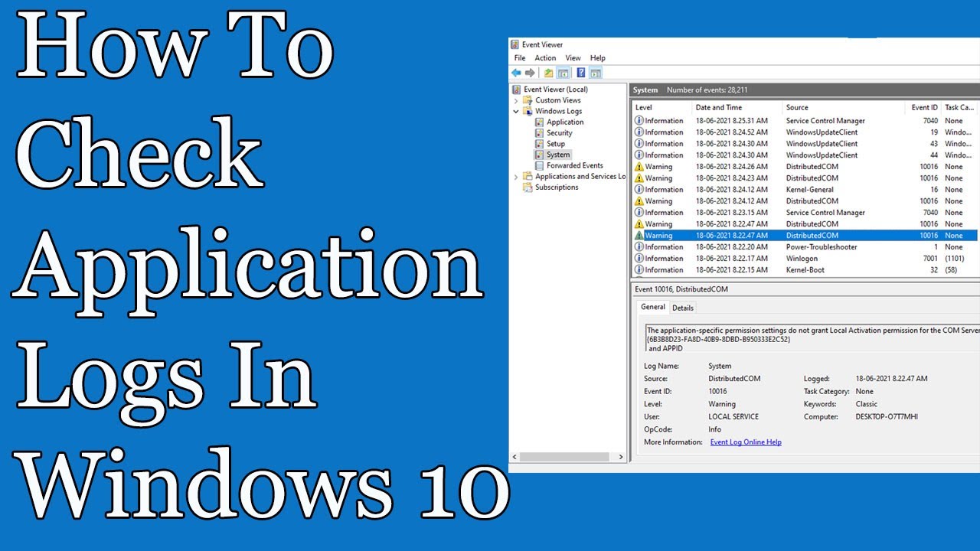Expand Applications and Services Logs node
Viewport: 980px width, 551px height.
pos(516,177)
